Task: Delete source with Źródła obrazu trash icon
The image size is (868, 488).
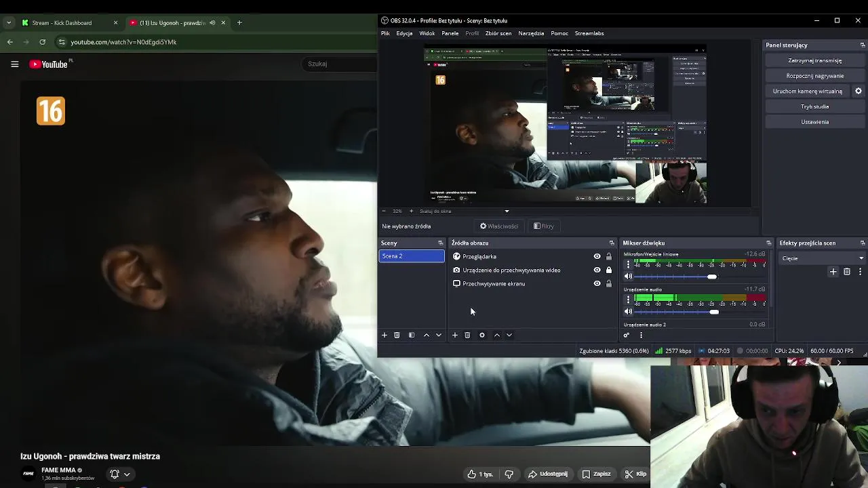Action: 467,335
